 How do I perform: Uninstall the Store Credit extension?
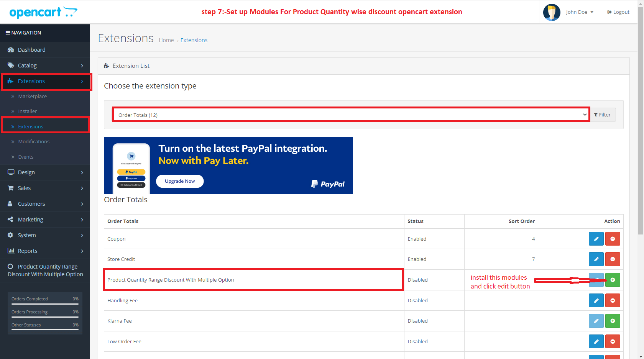coord(613,259)
